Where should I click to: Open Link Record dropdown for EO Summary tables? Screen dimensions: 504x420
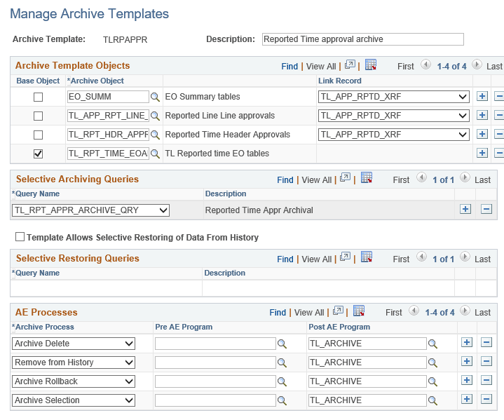(x=394, y=97)
